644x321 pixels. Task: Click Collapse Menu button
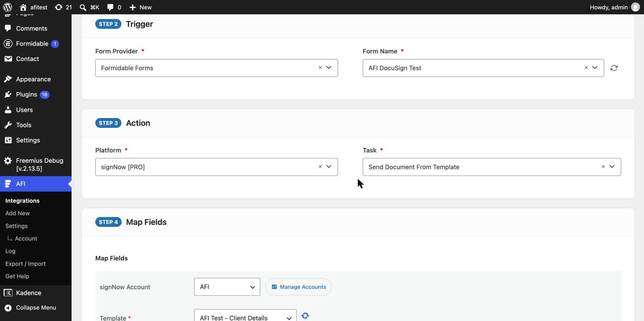pos(36,308)
